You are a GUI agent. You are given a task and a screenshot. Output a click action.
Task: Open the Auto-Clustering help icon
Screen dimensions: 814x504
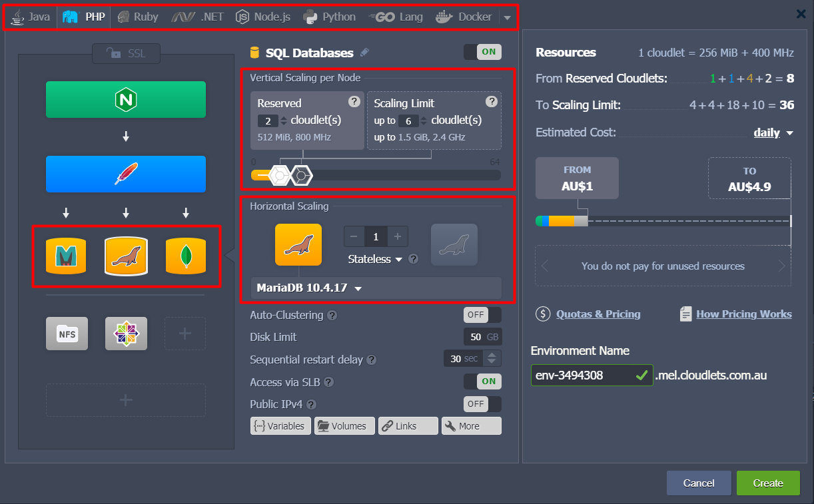coord(332,316)
